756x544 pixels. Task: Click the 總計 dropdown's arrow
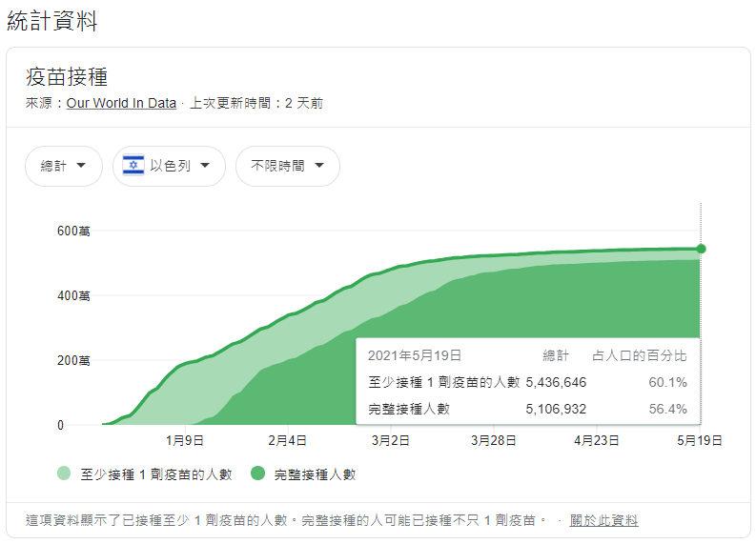click(x=81, y=165)
